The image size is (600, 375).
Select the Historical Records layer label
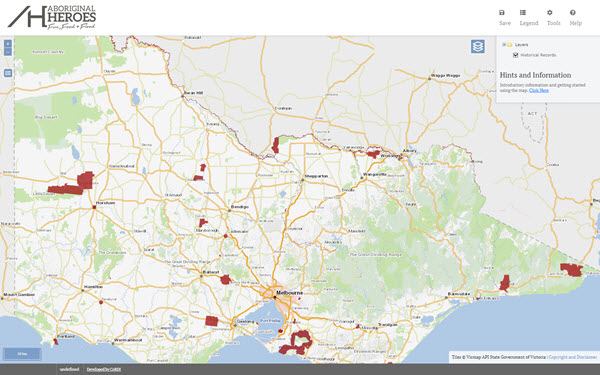tap(538, 55)
